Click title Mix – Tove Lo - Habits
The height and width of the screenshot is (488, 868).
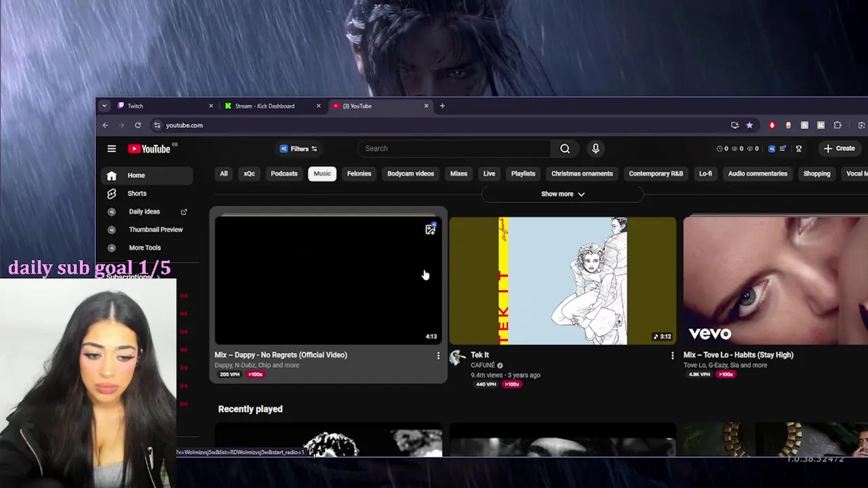(x=738, y=354)
